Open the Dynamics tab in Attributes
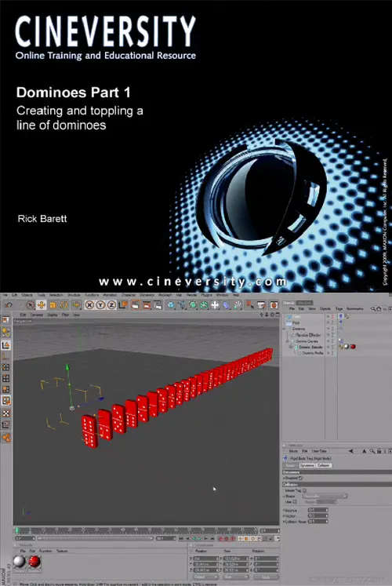 307,465
